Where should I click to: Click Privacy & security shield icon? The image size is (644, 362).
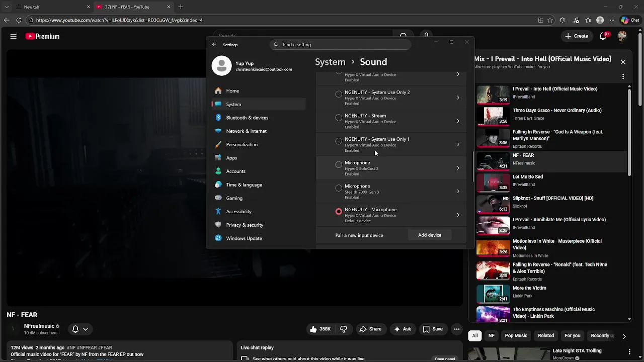(x=218, y=225)
